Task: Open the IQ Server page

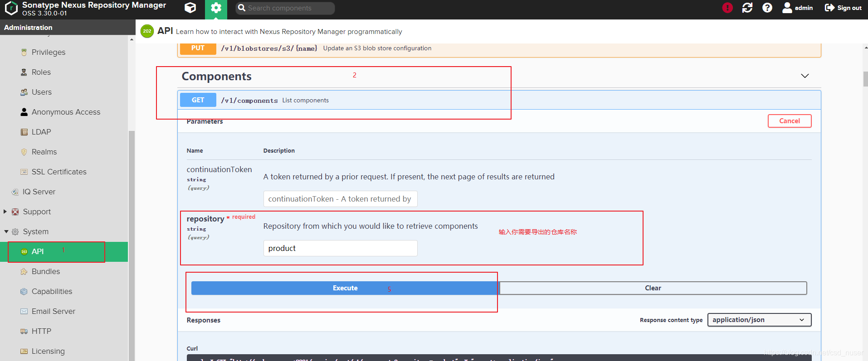Action: pyautogui.click(x=39, y=192)
